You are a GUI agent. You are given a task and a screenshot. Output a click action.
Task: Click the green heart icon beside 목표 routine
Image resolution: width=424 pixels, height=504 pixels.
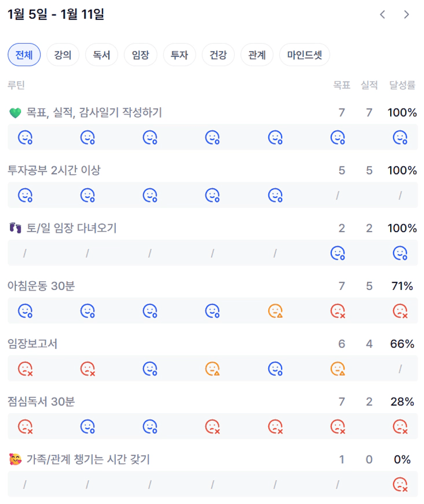[15, 113]
